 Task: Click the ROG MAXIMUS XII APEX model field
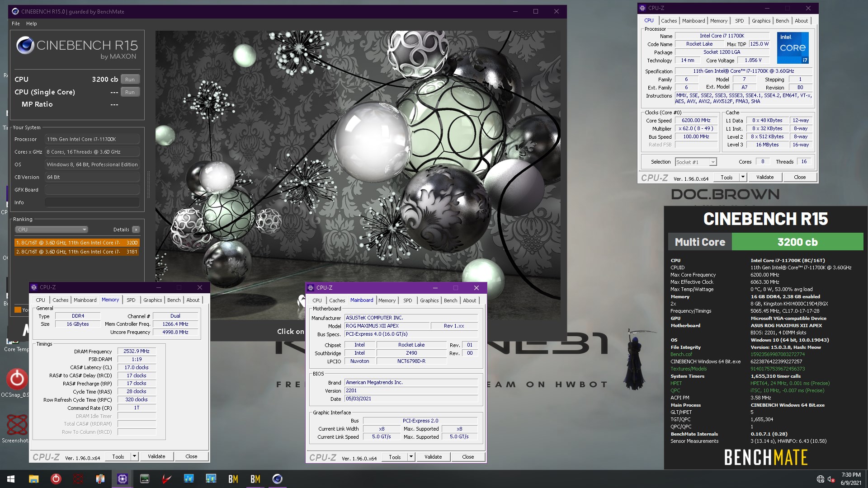pyautogui.click(x=386, y=326)
